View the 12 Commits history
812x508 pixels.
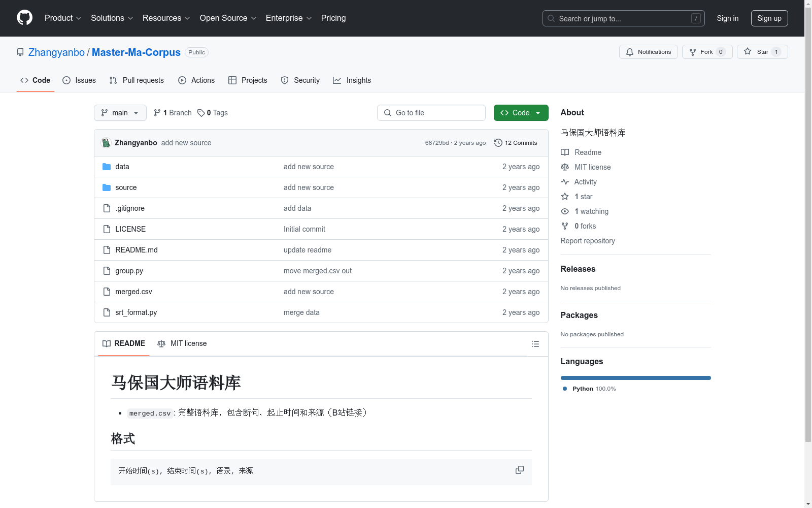coord(516,143)
